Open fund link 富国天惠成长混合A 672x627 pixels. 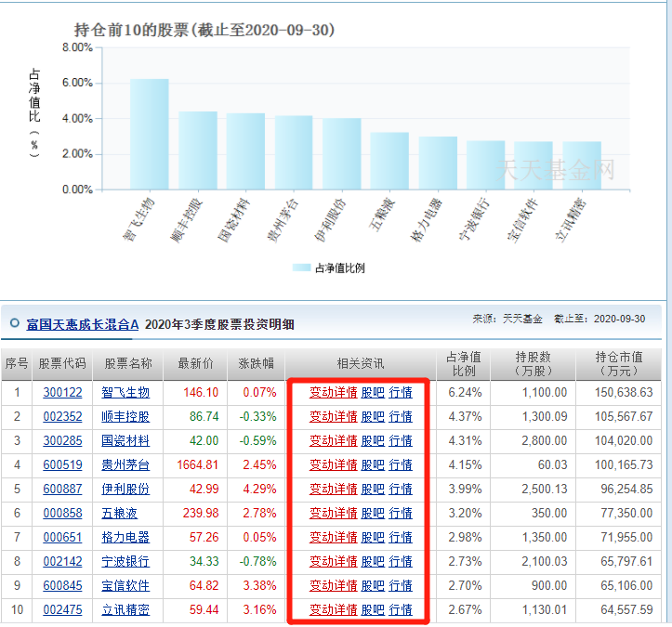[x=83, y=324]
